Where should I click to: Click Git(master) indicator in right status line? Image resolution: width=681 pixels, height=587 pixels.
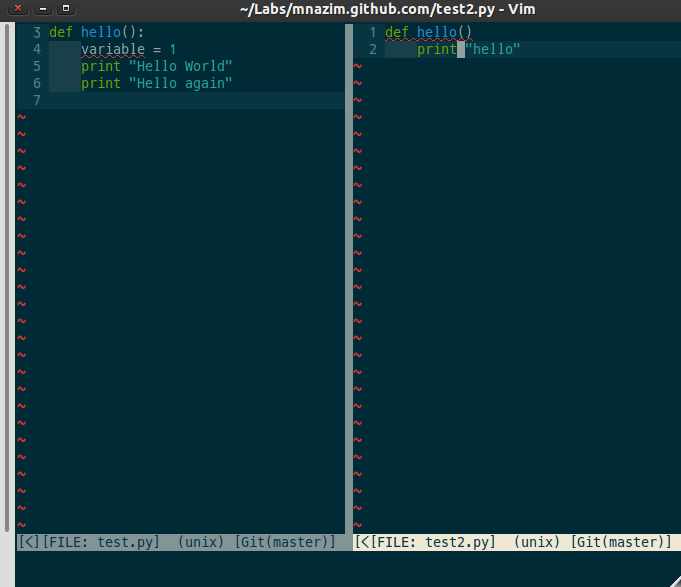(622, 542)
